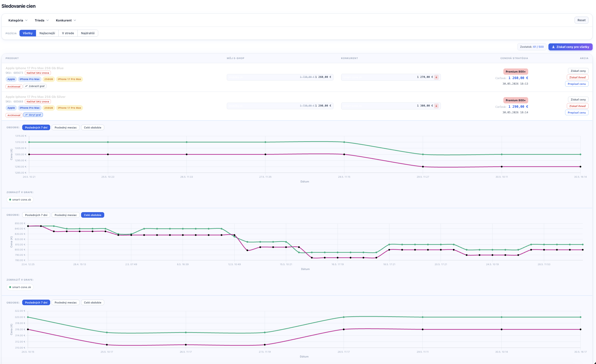Select Celé obdobie in the 780–850 € chart
This screenshot has width=596, height=364.
point(93,215)
